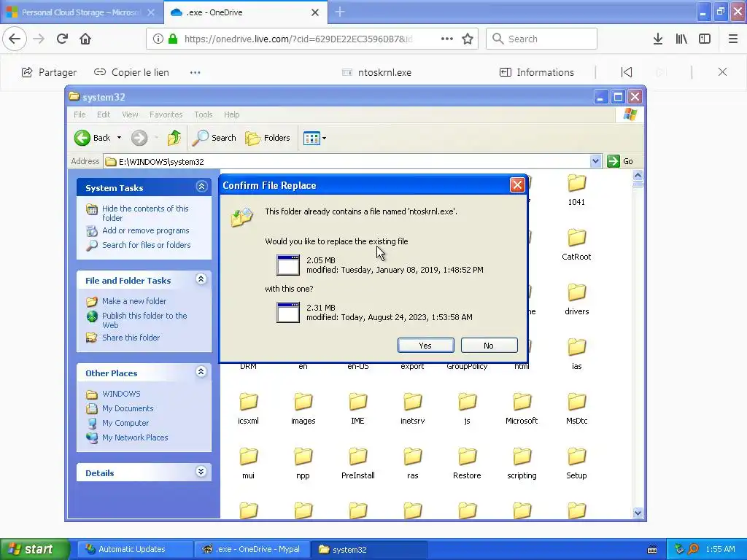
Task: Toggle the Folders pane button
Action: pos(268,138)
